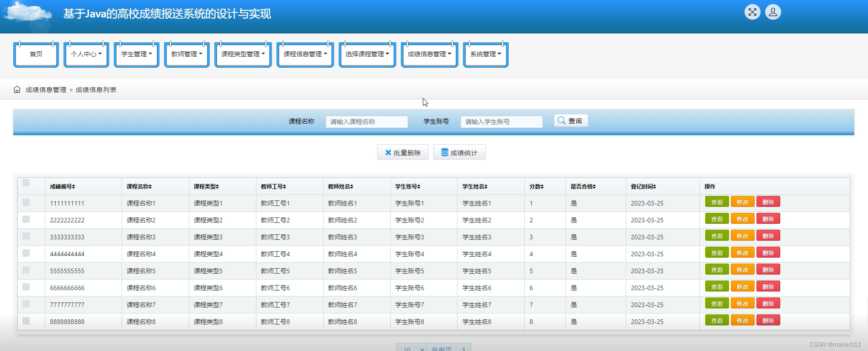Check the row 4444444444 checkbox

point(26,253)
